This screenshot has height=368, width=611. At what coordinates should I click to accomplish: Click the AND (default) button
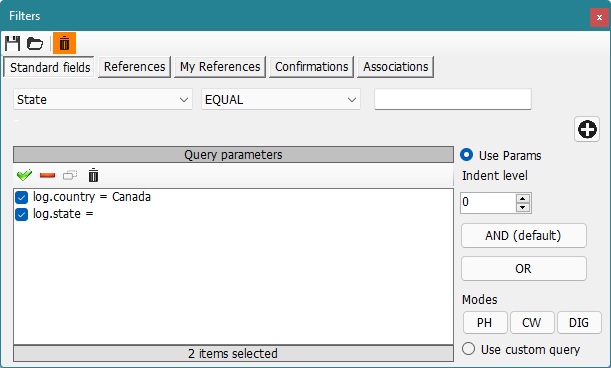[x=524, y=235]
